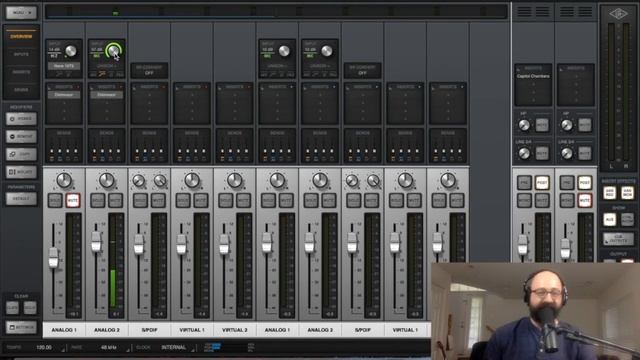Click the POWER modifier button
Viewport: 640px width, 360px height.
(21, 119)
